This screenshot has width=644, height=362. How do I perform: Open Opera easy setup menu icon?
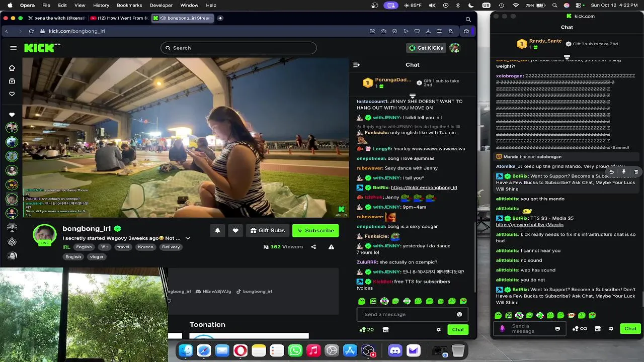point(439,31)
